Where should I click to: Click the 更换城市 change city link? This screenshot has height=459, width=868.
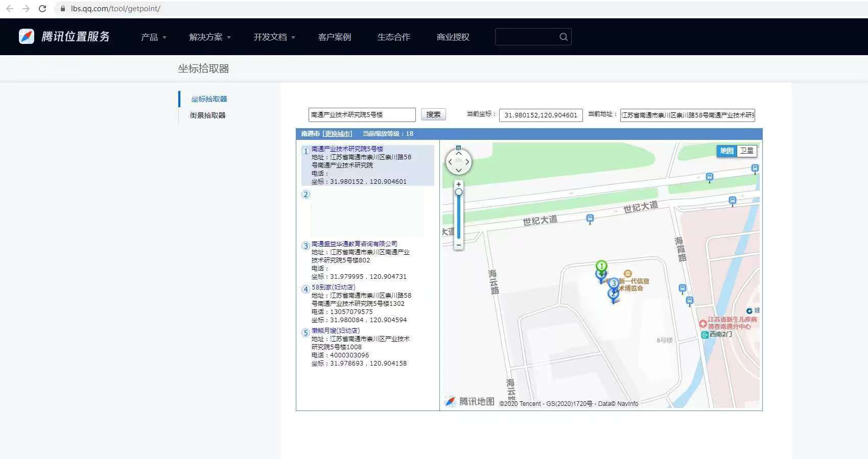(x=338, y=134)
